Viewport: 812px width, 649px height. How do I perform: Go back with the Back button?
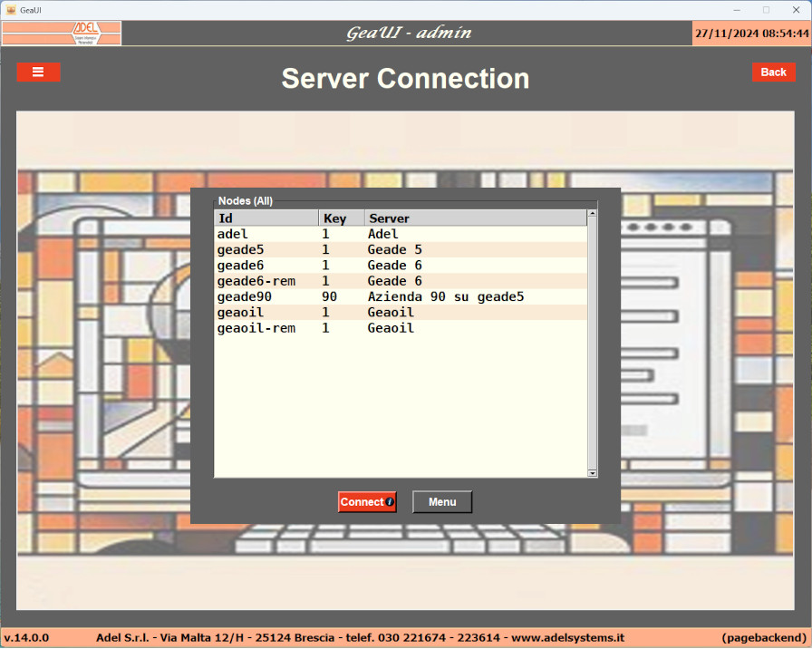tap(773, 72)
